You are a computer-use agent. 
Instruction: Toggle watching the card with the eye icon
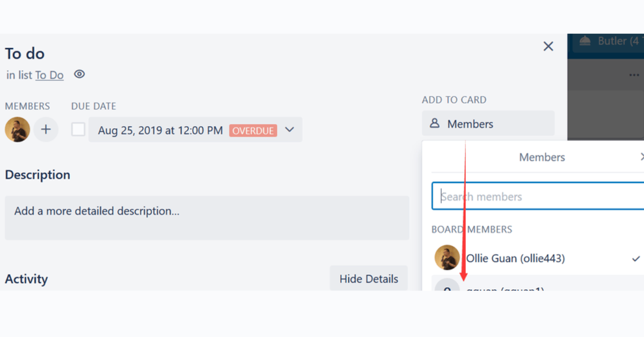pos(79,74)
